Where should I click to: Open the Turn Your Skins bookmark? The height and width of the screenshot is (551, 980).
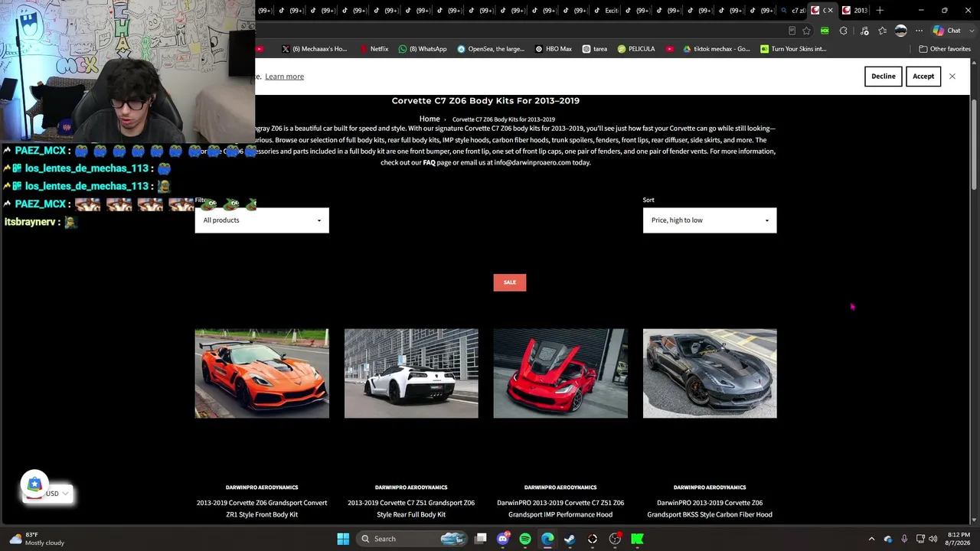[793, 49]
